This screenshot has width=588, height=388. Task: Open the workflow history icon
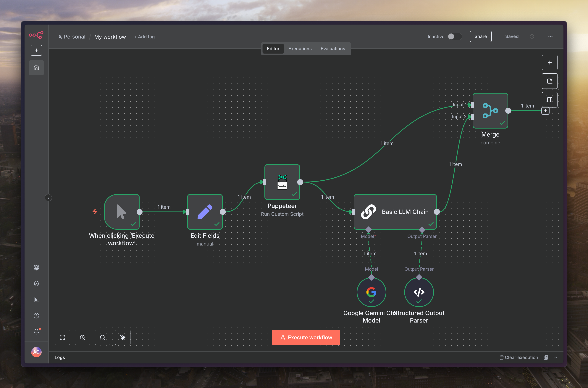[532, 36]
